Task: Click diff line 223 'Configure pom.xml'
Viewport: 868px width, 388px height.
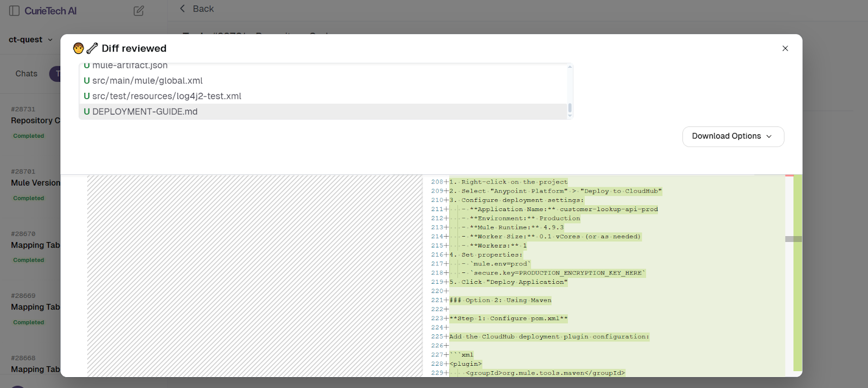Action: tap(508, 319)
